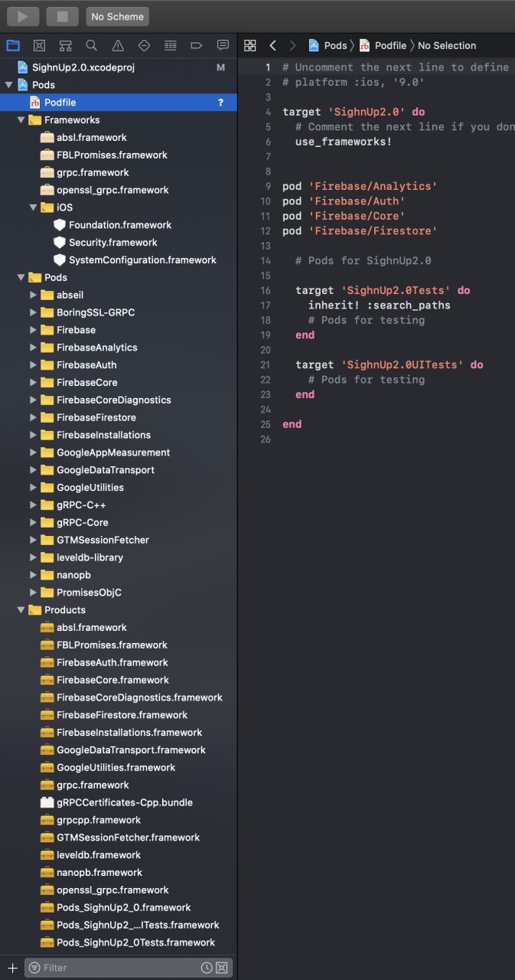The image size is (515, 980).
Task: Run the project with the Play button
Action: point(23,16)
